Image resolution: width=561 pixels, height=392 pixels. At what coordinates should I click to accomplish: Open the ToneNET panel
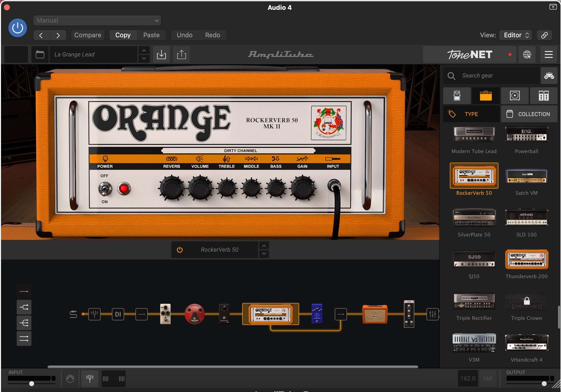[x=470, y=54]
